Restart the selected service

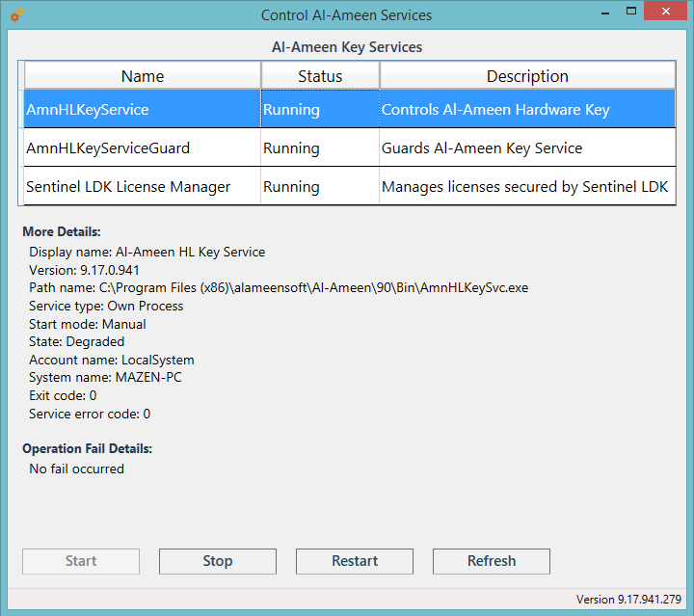pos(355,561)
